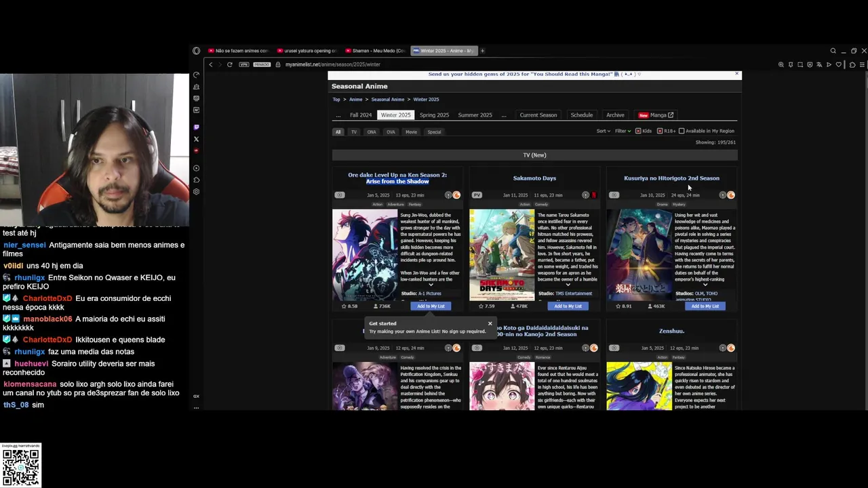
Task: Click the PV badge on Sakamoto Days
Action: [x=477, y=195]
